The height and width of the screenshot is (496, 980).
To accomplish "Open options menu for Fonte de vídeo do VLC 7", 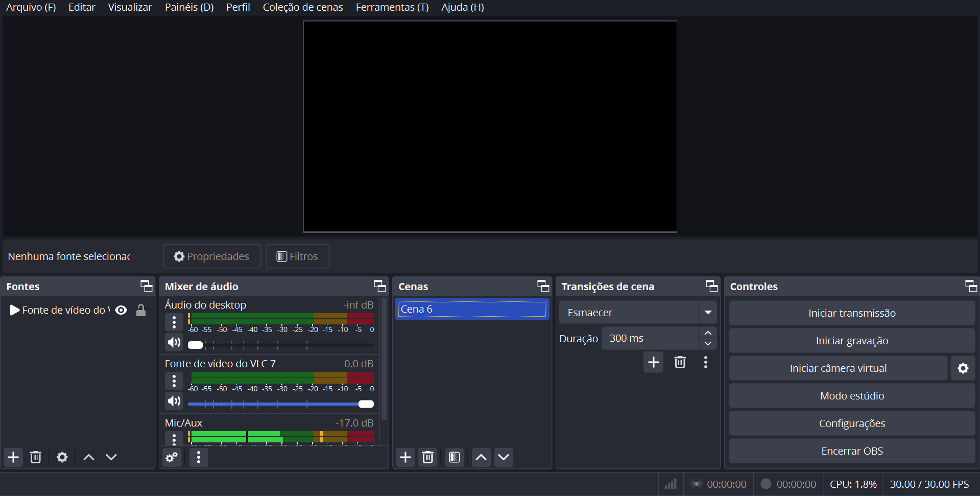I will [174, 381].
